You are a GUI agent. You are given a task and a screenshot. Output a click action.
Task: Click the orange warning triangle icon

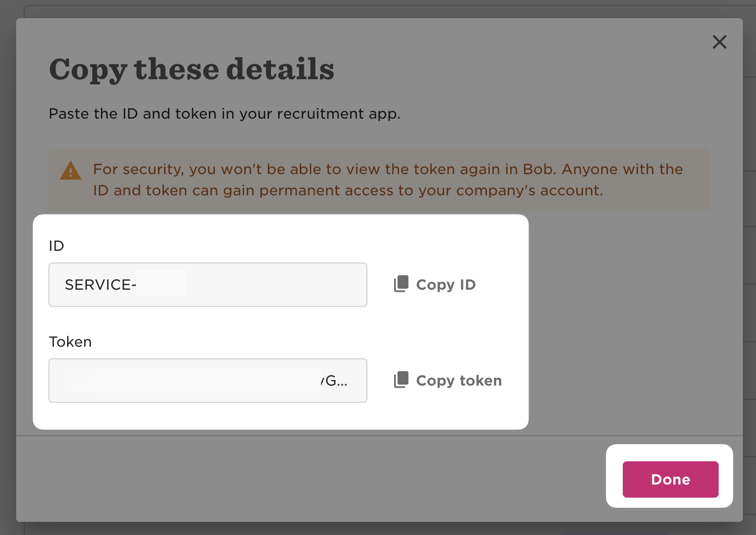point(71,171)
